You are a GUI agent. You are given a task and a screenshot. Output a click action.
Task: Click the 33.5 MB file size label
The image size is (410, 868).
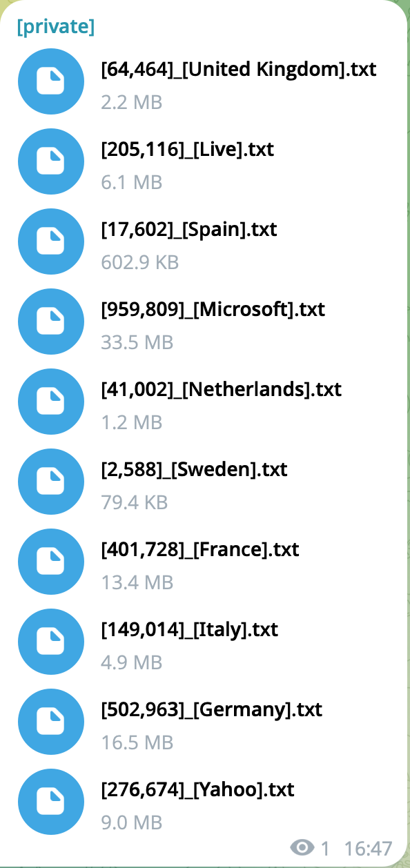click(x=137, y=342)
